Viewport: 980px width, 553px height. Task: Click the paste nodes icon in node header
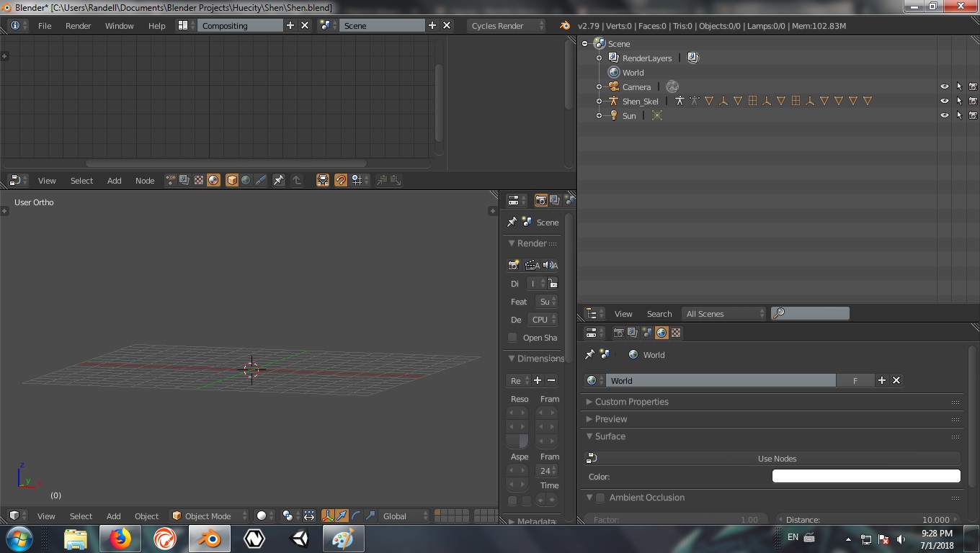(x=396, y=180)
